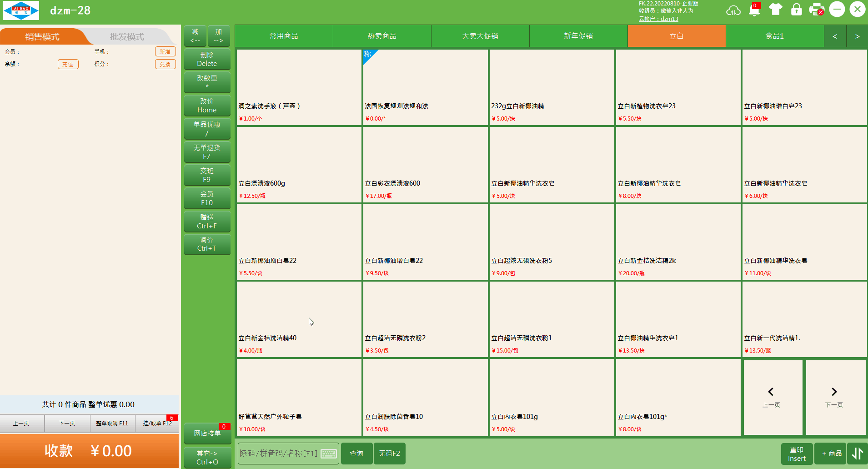Click the 无码F2 button
Screen dimensions: 868x469
point(389,454)
